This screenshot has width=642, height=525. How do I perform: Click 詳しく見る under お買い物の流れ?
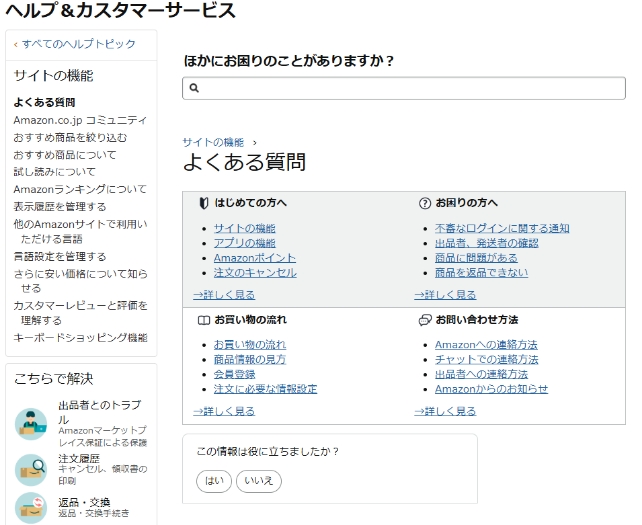coord(224,411)
